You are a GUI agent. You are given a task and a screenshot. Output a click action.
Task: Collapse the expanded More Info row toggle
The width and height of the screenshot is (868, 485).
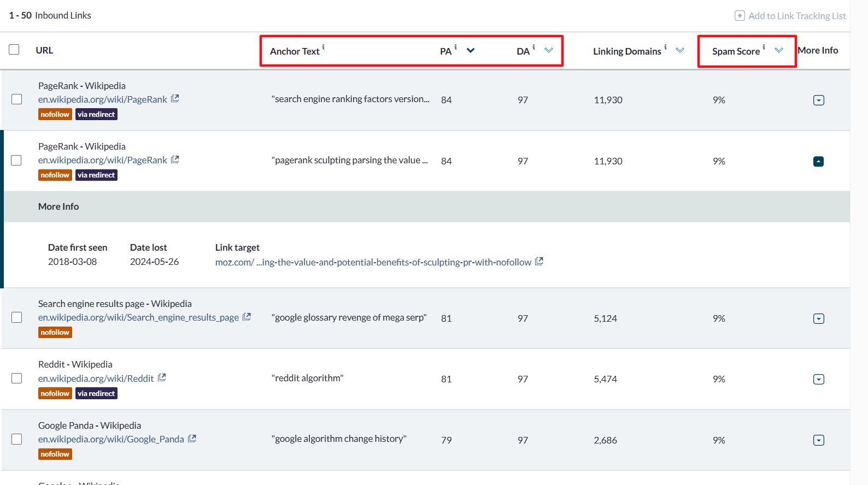(x=818, y=161)
